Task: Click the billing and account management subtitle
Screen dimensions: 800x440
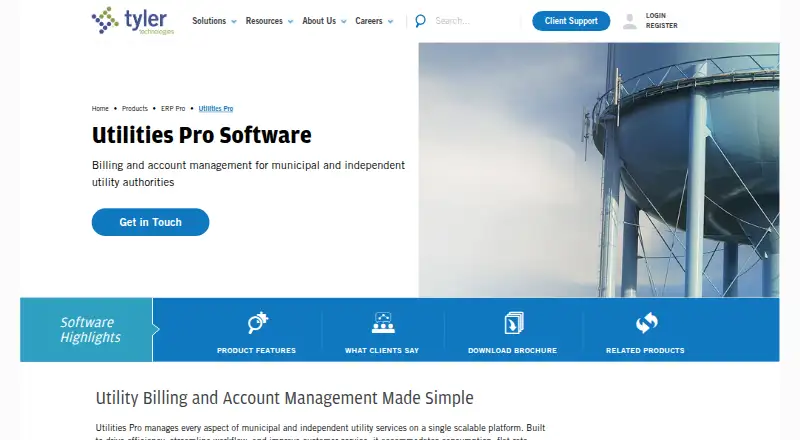Action: (248, 174)
